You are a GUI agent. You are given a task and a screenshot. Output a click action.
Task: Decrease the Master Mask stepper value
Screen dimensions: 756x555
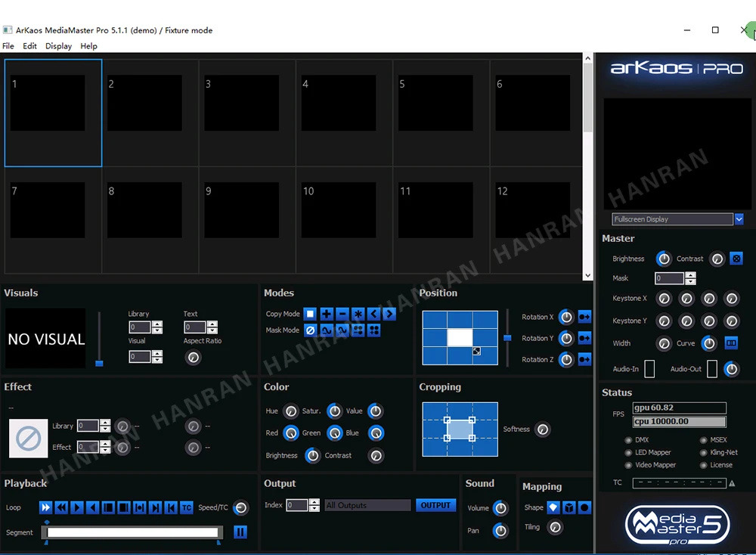click(690, 281)
